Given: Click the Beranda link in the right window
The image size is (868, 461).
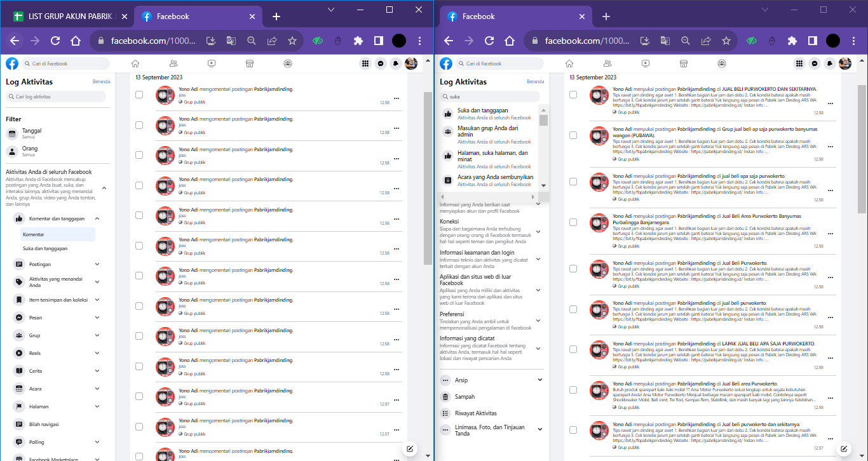Looking at the screenshot, I should [536, 81].
